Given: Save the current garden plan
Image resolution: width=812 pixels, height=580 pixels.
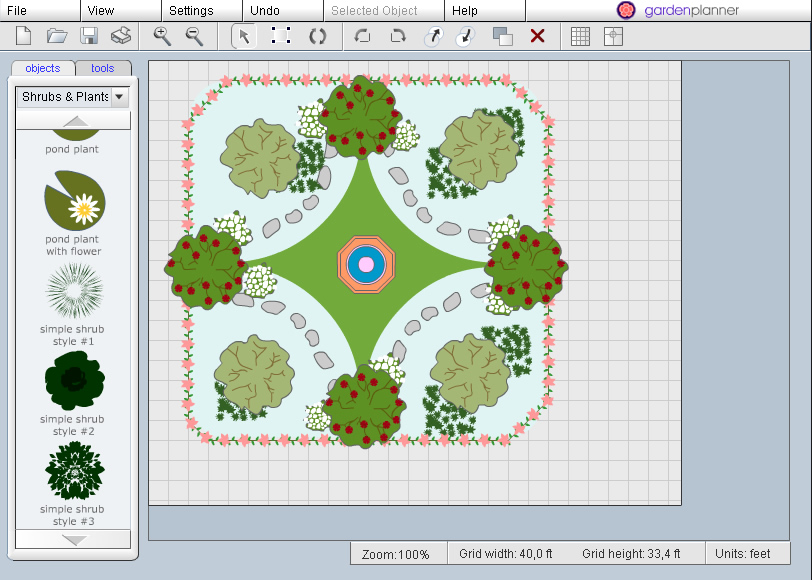Looking at the screenshot, I should tap(90, 36).
